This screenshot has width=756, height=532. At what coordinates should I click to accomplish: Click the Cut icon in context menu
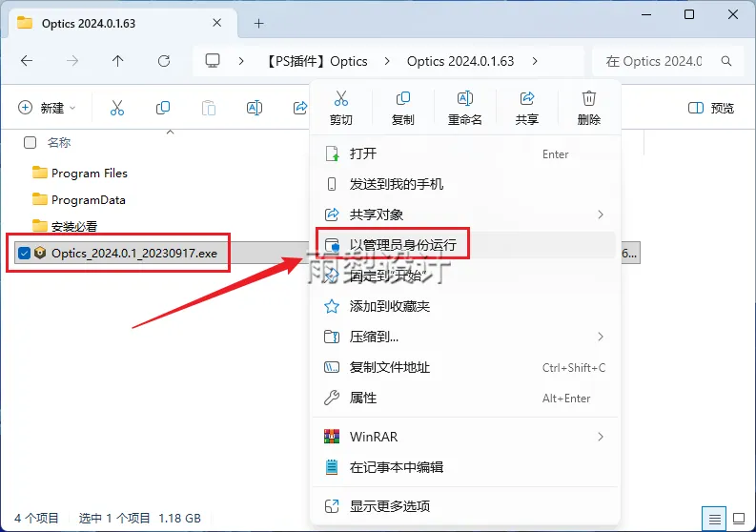pyautogui.click(x=341, y=98)
